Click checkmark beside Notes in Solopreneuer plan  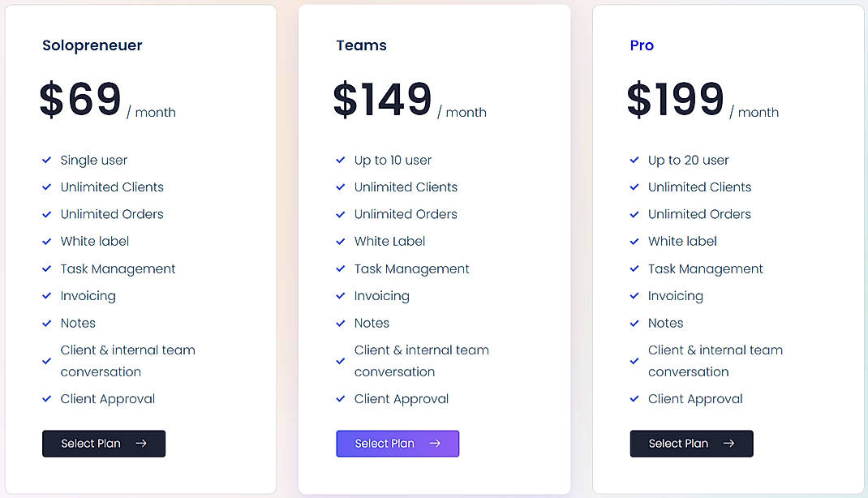click(46, 323)
